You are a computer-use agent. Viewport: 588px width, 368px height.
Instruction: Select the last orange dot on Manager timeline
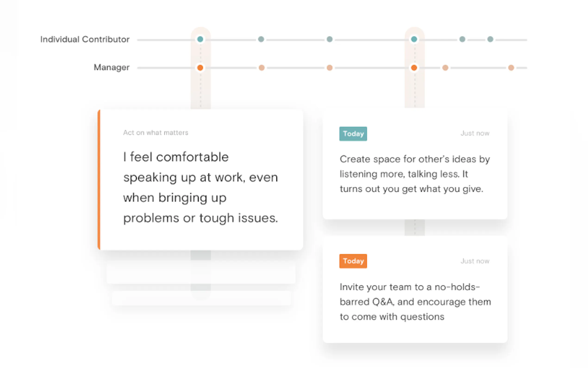click(x=511, y=68)
